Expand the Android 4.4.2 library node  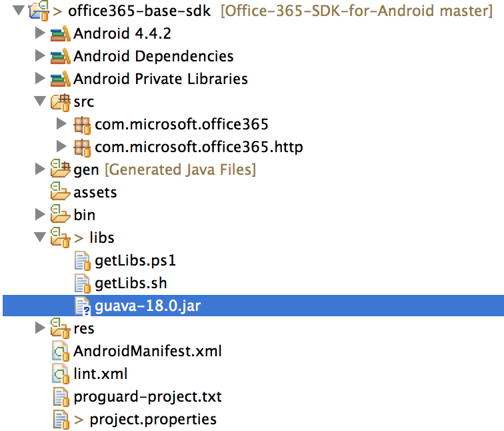point(39,33)
